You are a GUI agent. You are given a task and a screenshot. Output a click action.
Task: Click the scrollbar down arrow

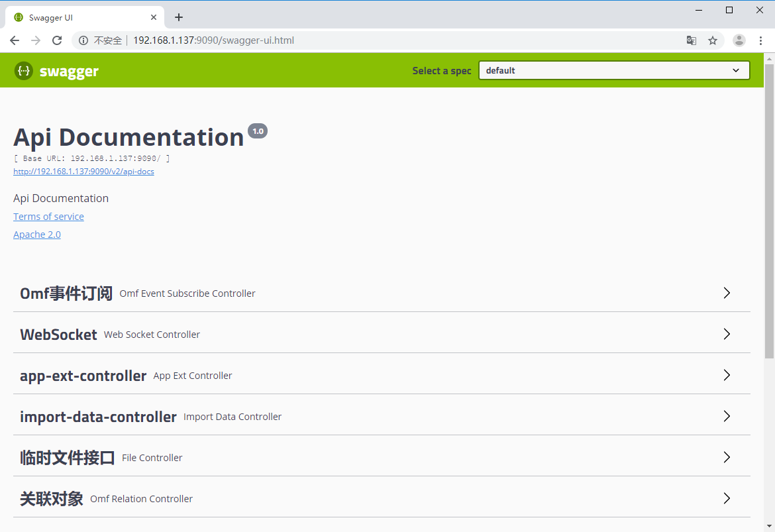769,526
